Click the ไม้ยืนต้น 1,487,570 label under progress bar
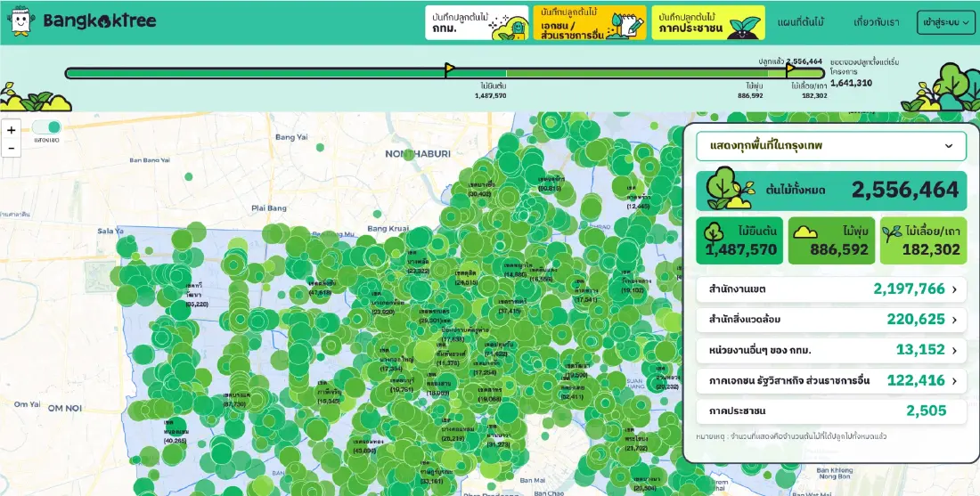980x496 pixels. coord(491,91)
